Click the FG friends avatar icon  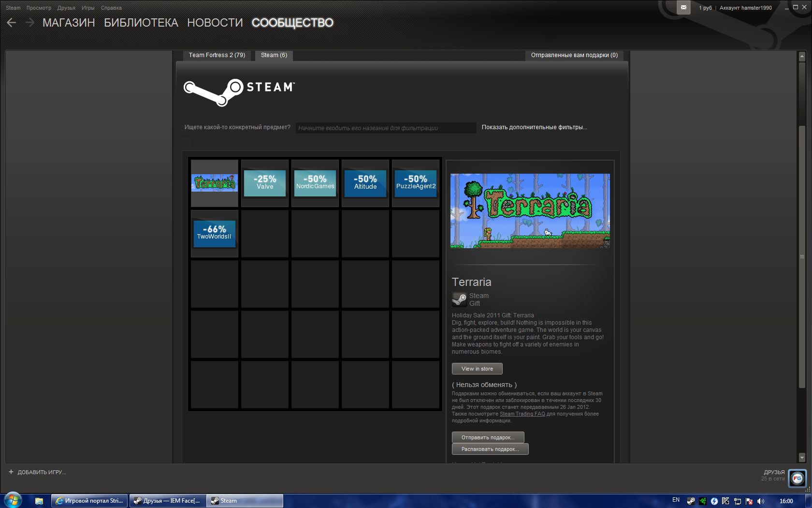797,478
